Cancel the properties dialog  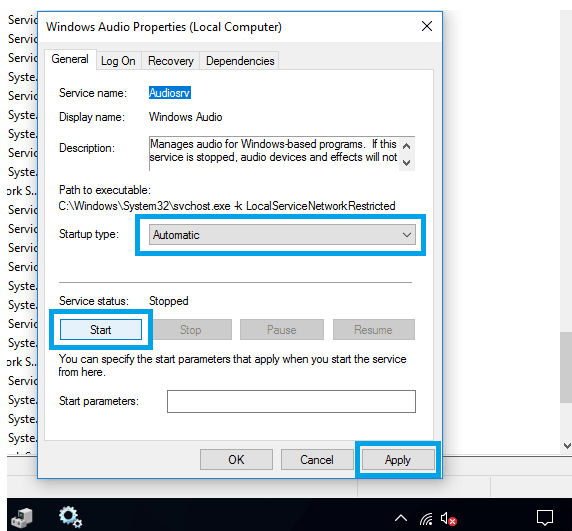[317, 460]
